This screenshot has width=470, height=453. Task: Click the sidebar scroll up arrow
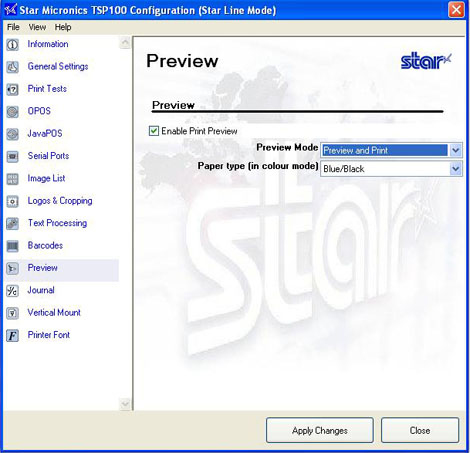[125, 43]
